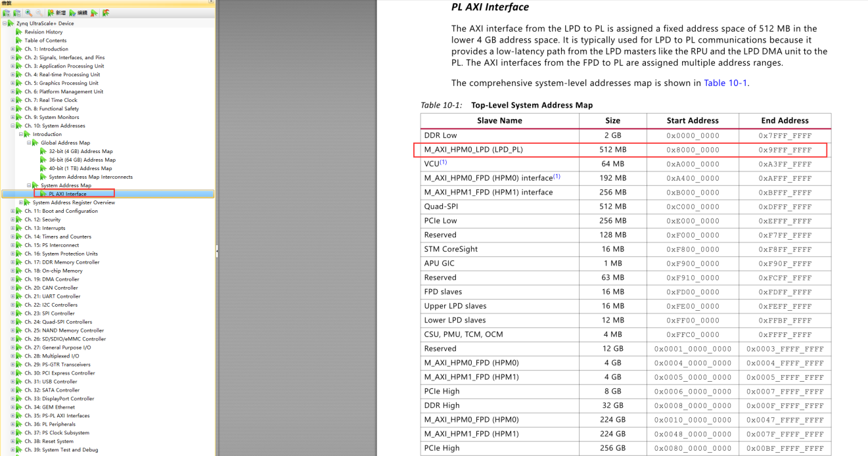Expand Ch. 30: PCI Express Controller node
Image resolution: width=868 pixels, height=456 pixels.
point(12,373)
